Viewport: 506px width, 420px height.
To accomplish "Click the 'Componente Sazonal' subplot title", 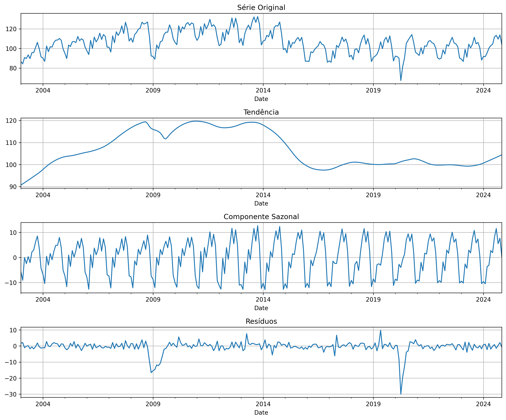I will point(261,217).
